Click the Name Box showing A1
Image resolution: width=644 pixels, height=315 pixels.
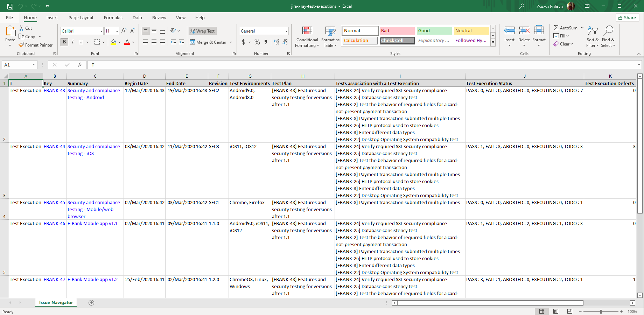(17, 65)
